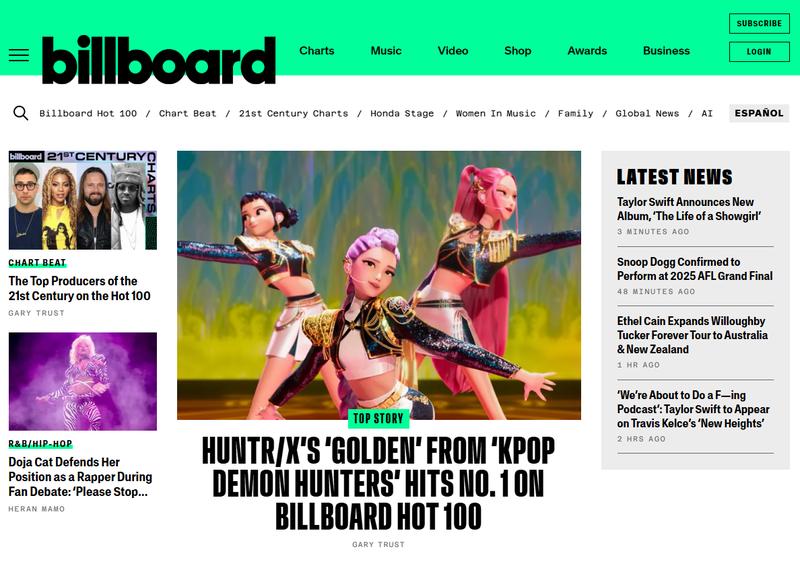Open the Charts menu
The height and width of the screenshot is (572, 800).
[316, 51]
